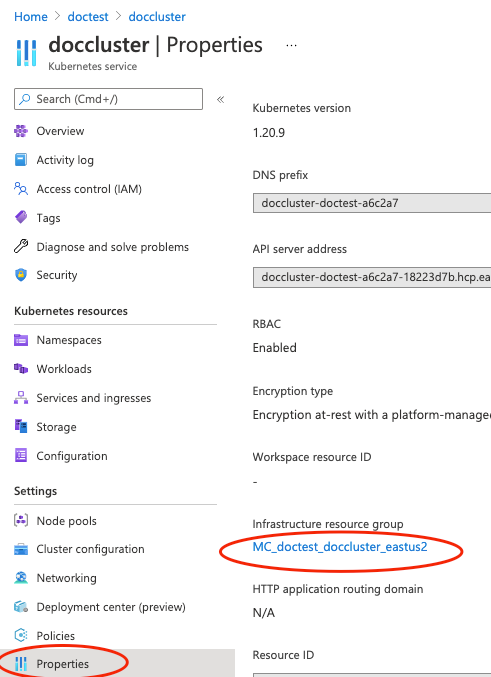
Task: Open the ellipsis more options menu
Action: 291,45
